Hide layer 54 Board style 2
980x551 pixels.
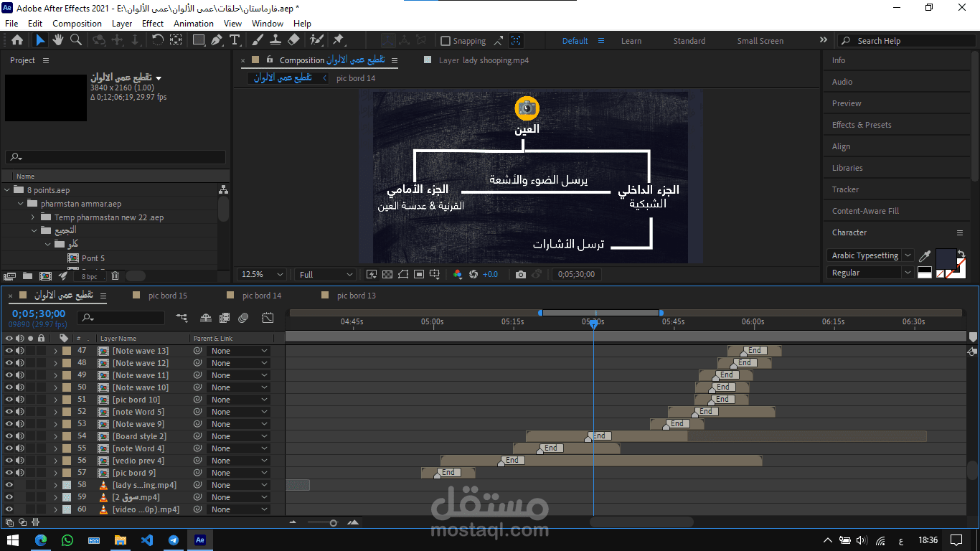[x=9, y=436]
